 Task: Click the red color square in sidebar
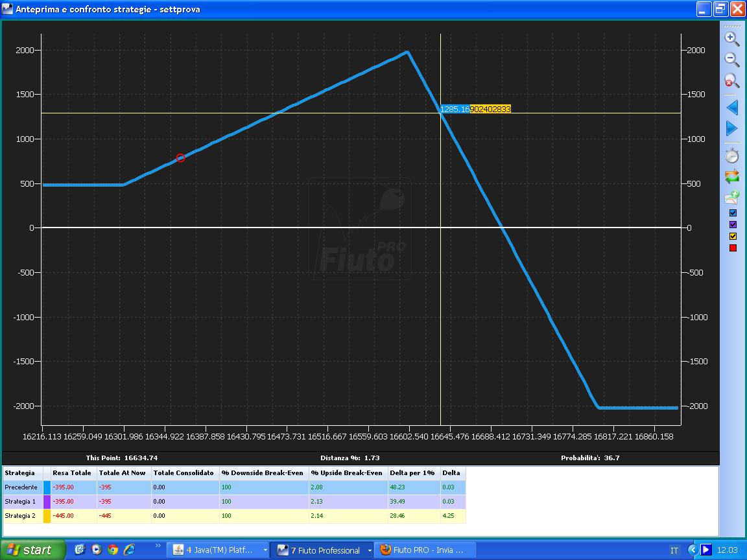[x=733, y=248]
